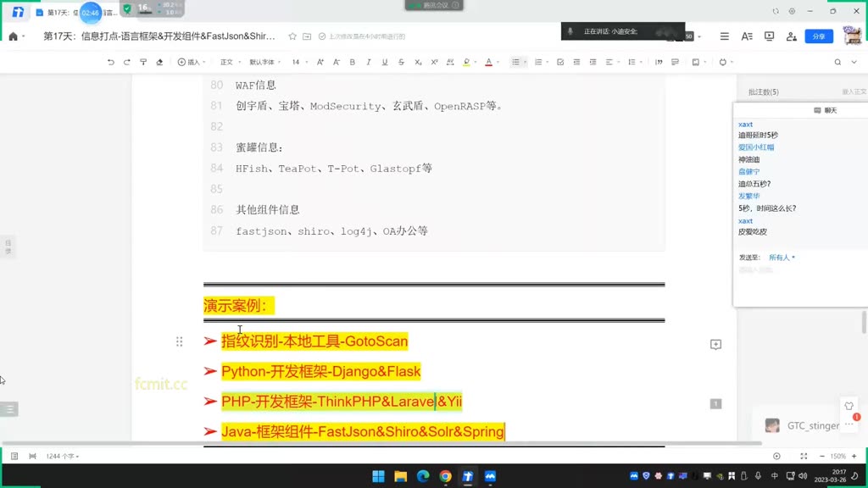This screenshot has height=488, width=868.
Task: Toggle superscript formatting
Action: click(434, 62)
